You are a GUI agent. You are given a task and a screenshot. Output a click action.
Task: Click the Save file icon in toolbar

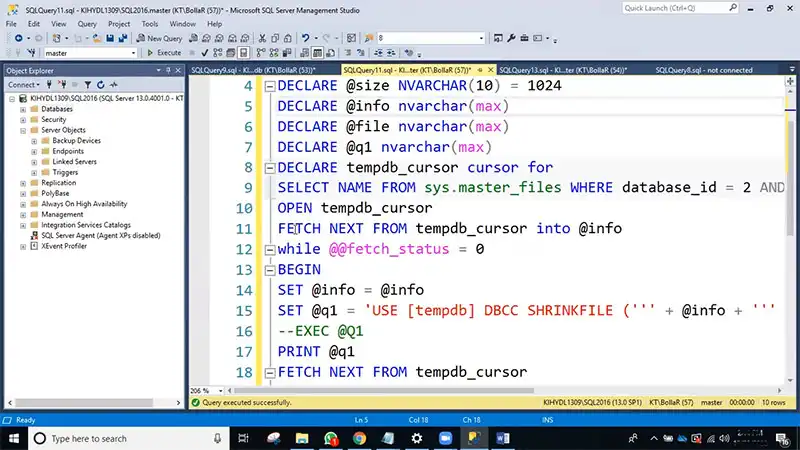click(110, 38)
